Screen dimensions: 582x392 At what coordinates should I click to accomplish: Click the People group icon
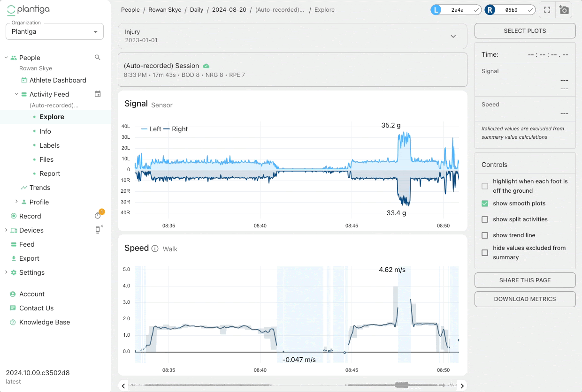[14, 58]
